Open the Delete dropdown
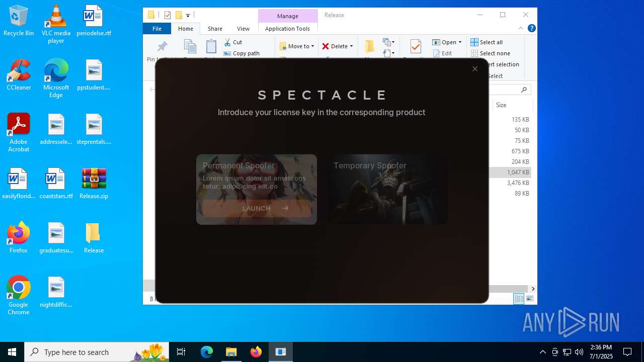The image size is (644, 362). pos(338,46)
